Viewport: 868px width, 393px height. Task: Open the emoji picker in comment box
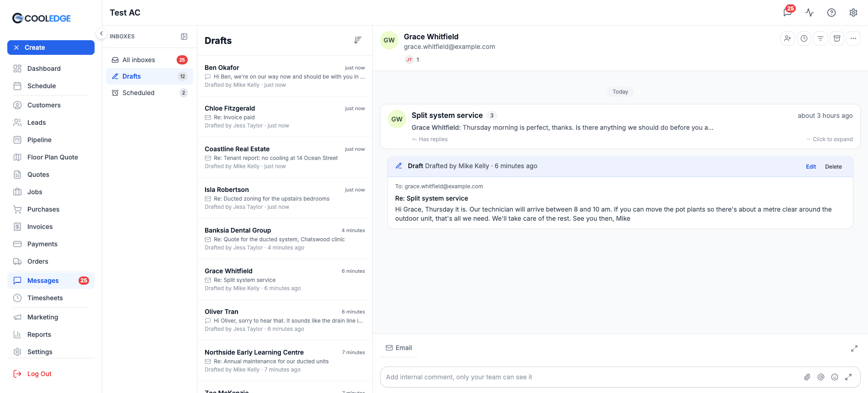[835, 377]
